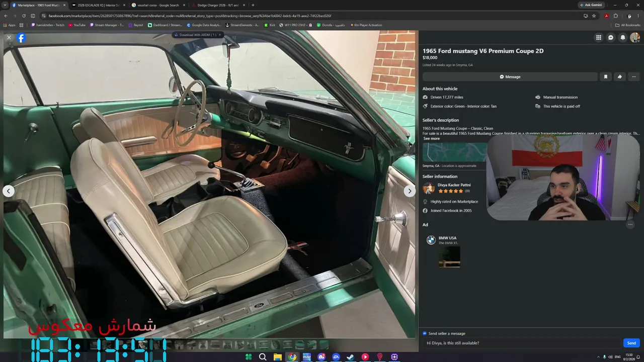Open the Stream Manager bookmark
Screen dimensions: 644x362
coord(107,25)
